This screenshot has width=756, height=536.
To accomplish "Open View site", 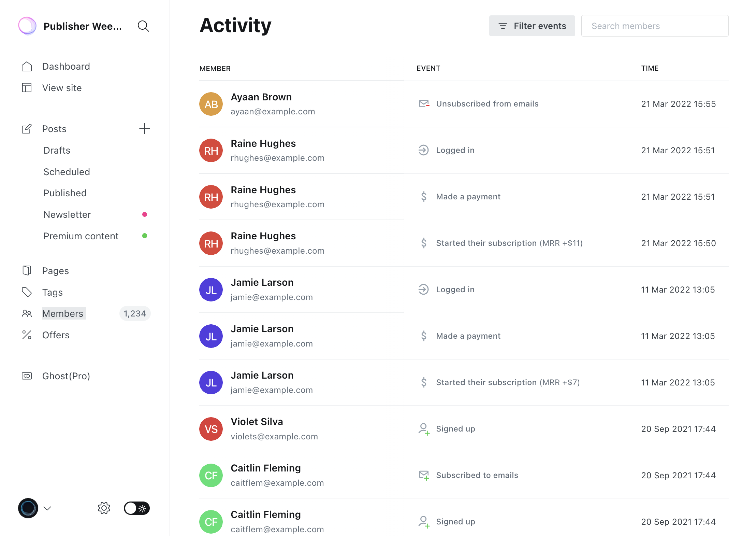I will (x=62, y=88).
